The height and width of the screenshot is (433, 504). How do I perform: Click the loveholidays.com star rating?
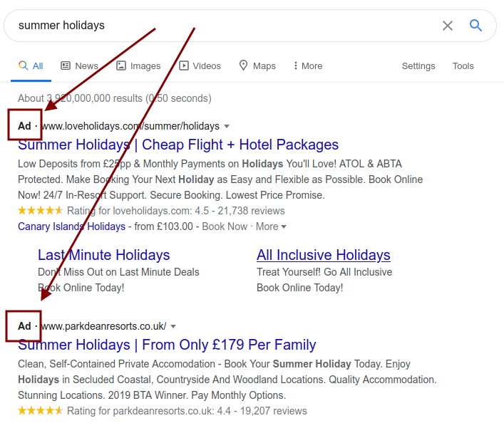pos(40,211)
